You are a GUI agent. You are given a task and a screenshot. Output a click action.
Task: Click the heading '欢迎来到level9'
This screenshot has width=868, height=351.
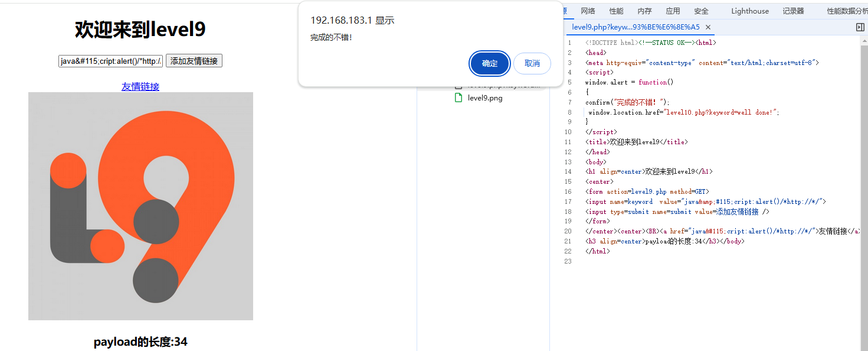pos(140,29)
